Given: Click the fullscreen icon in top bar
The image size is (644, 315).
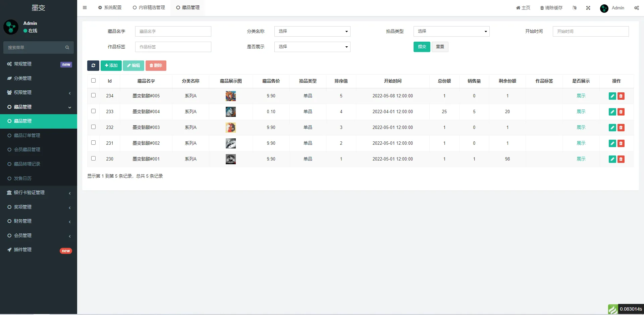Looking at the screenshot, I should click(x=588, y=8).
